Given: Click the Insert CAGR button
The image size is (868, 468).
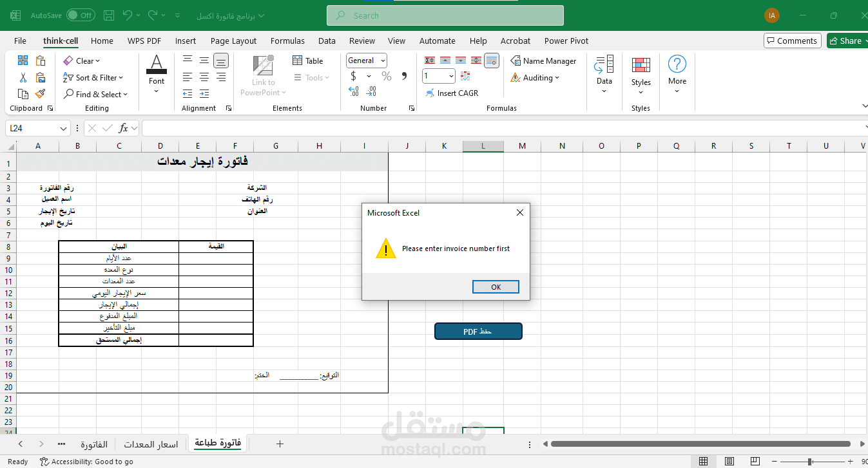Looking at the screenshot, I should point(452,93).
